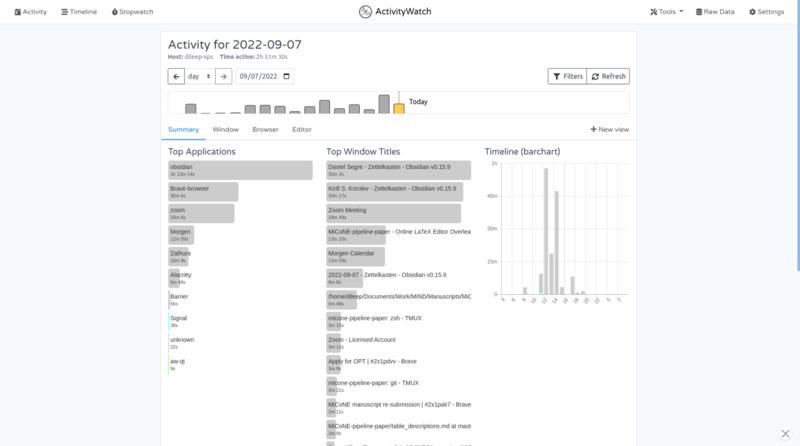Screen dimensions: 800x446
Task: Select Kirill S. Korolev window title
Action: point(395,192)
